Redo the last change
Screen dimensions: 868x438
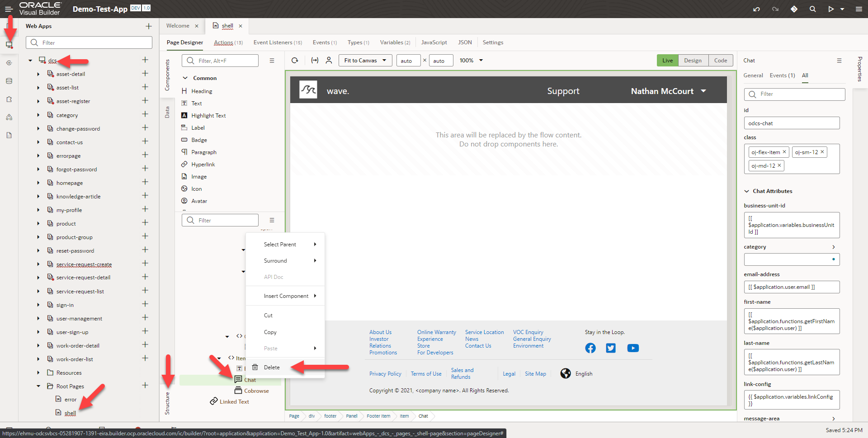pos(775,9)
